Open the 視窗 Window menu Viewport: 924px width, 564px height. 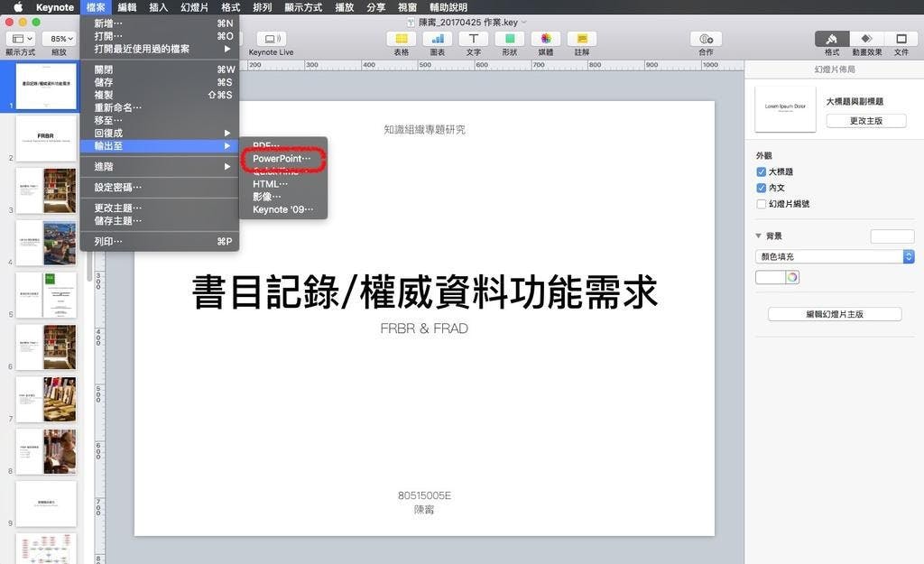coord(407,7)
